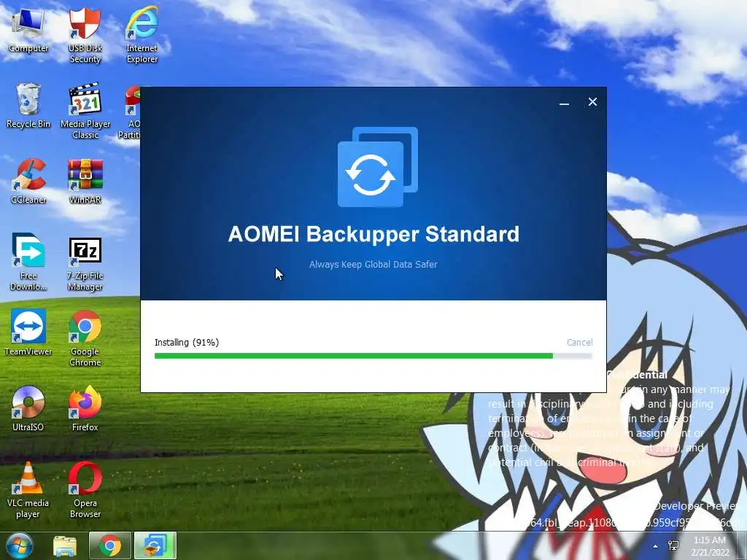The image size is (747, 560).
Task: Launch Media Player Classic shortcut
Action: [85, 111]
